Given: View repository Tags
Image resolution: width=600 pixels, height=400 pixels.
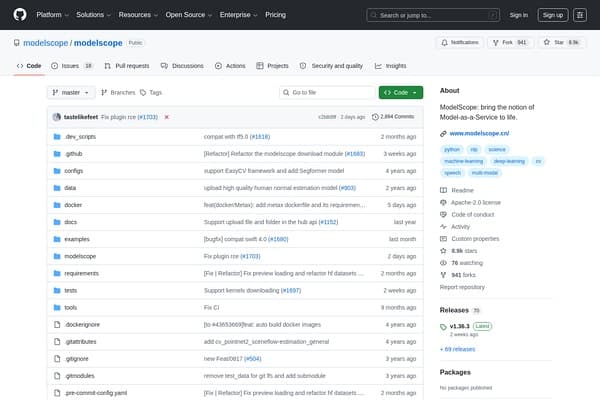Looking at the screenshot, I should pos(151,93).
